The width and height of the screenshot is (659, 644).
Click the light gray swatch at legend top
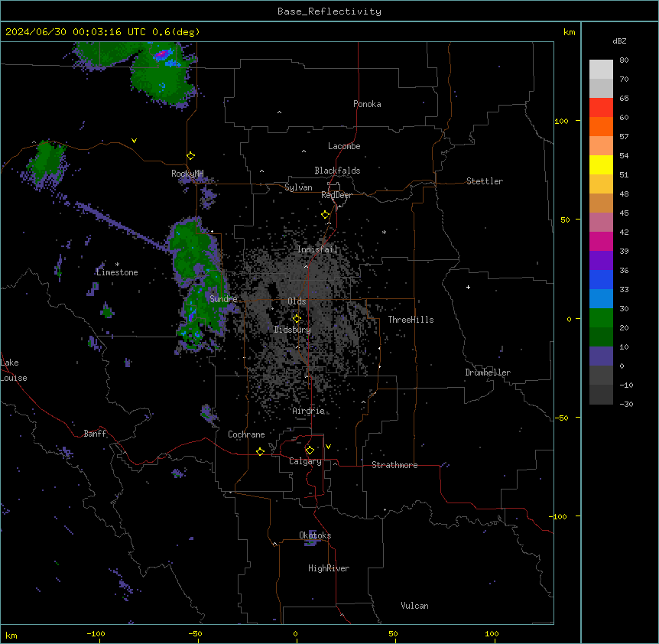(x=601, y=69)
